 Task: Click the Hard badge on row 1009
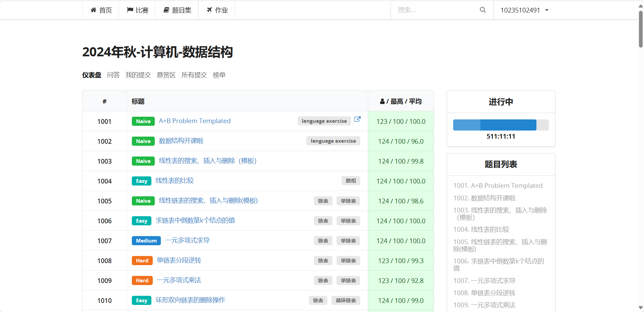pos(142,281)
